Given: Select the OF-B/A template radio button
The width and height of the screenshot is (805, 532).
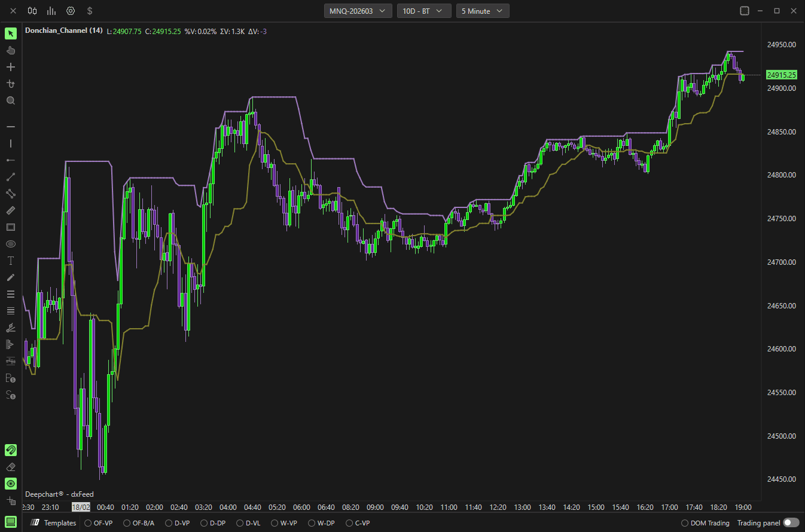Looking at the screenshot, I should pos(139,523).
